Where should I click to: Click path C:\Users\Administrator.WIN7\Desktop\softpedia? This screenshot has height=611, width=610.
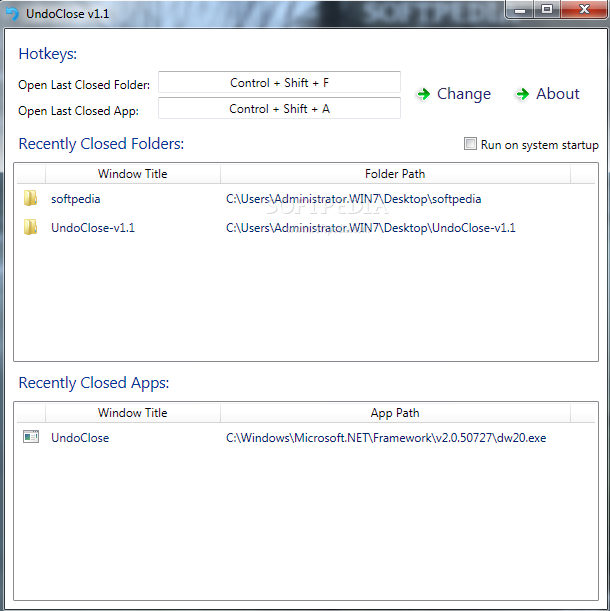pos(353,199)
